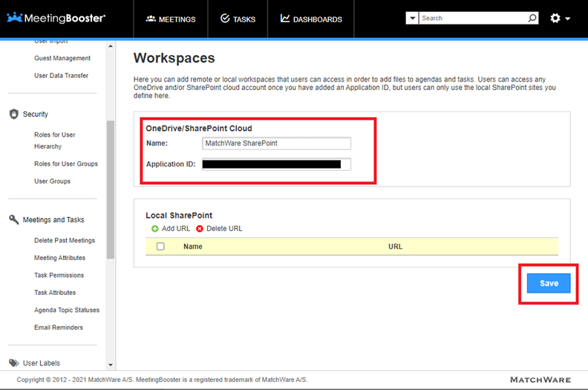Click the green Add URL icon

click(x=155, y=229)
